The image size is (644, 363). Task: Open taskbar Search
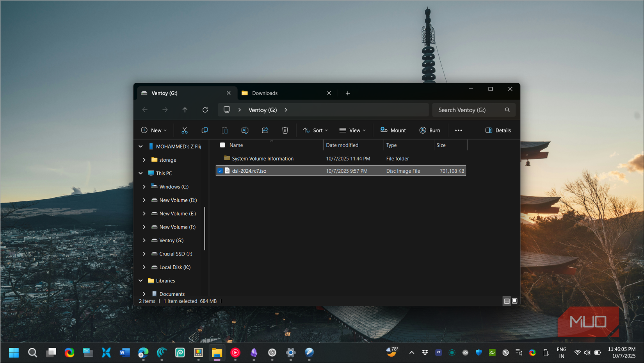tap(33, 352)
